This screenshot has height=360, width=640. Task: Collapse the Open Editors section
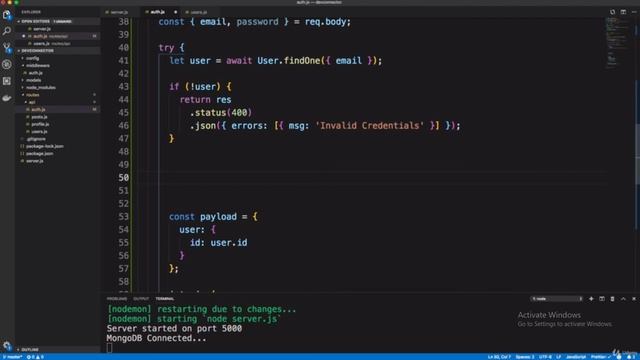pyautogui.click(x=58, y=21)
